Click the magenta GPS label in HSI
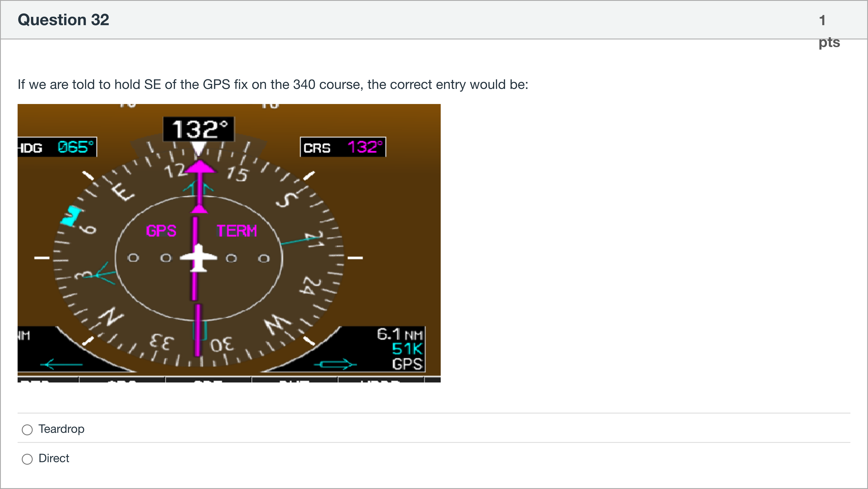The width and height of the screenshot is (868, 489). point(161,231)
